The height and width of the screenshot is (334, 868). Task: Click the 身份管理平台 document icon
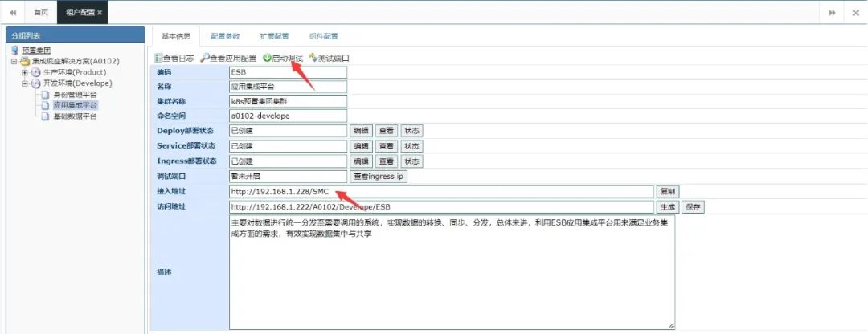tap(45, 95)
